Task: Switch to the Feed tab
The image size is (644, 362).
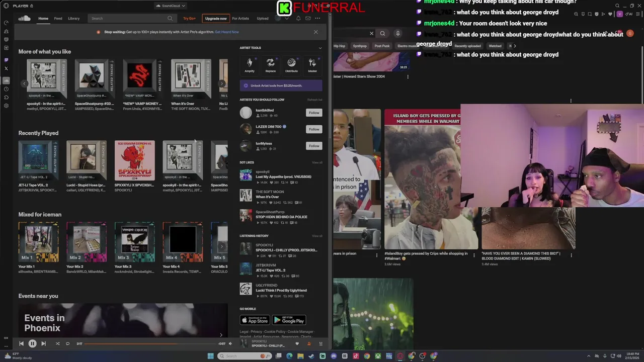Action: tap(58, 19)
